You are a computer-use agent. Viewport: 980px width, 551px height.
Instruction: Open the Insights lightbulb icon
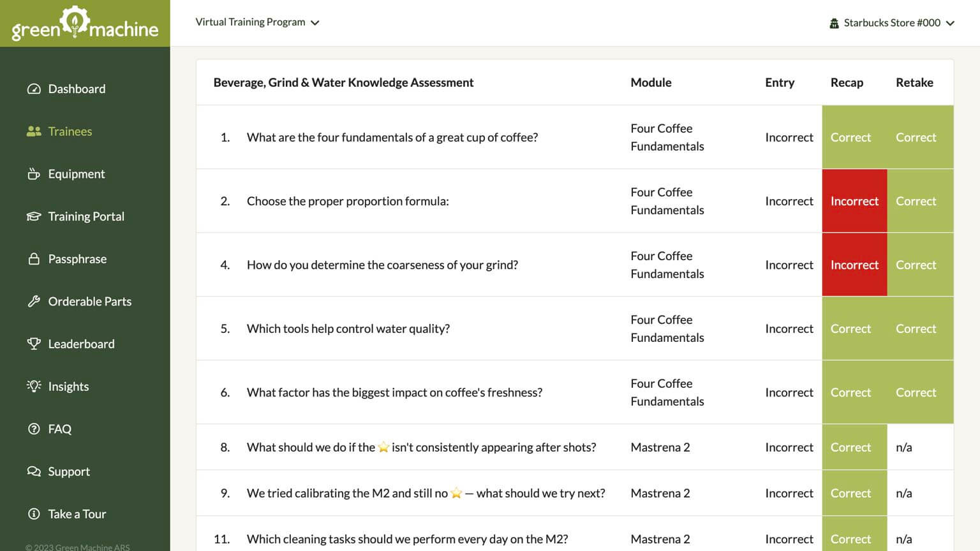34,386
